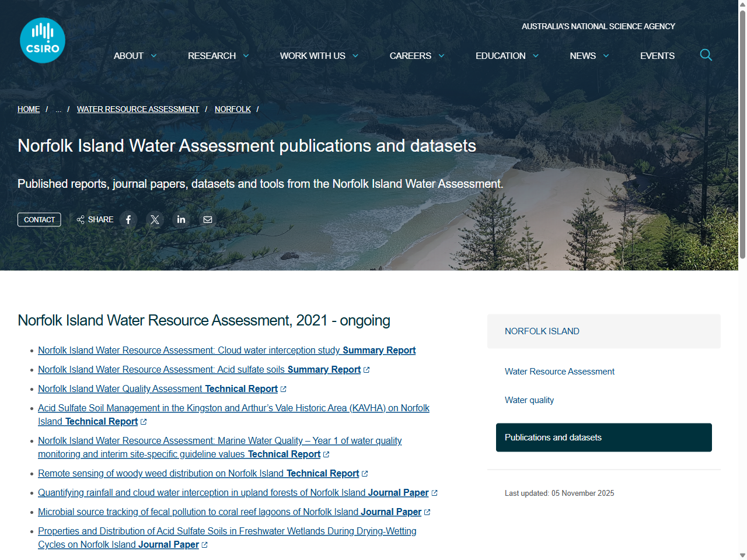Share the page on Facebook

tap(128, 219)
